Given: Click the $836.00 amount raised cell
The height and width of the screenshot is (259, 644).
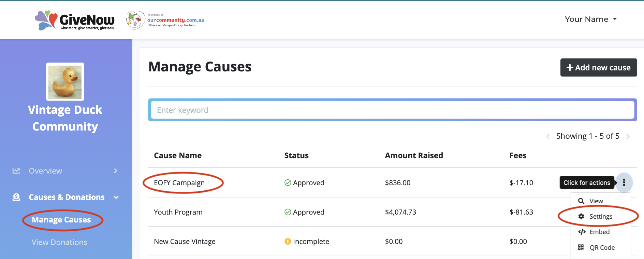Looking at the screenshot, I should coord(398,183).
